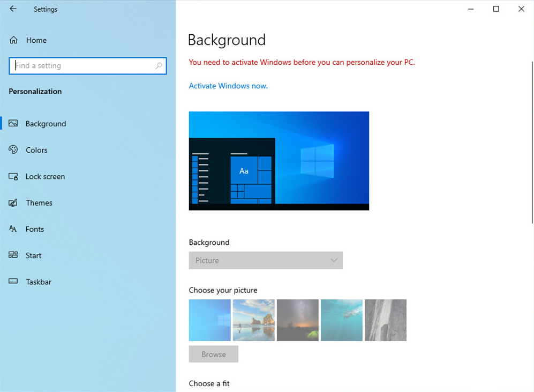Click the Lock screen icon

13,176
